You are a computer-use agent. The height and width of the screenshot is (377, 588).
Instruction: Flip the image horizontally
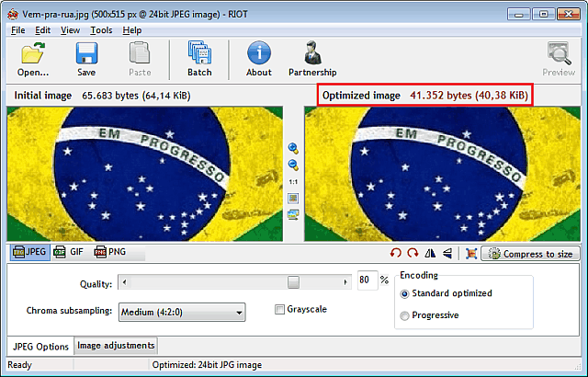431,254
